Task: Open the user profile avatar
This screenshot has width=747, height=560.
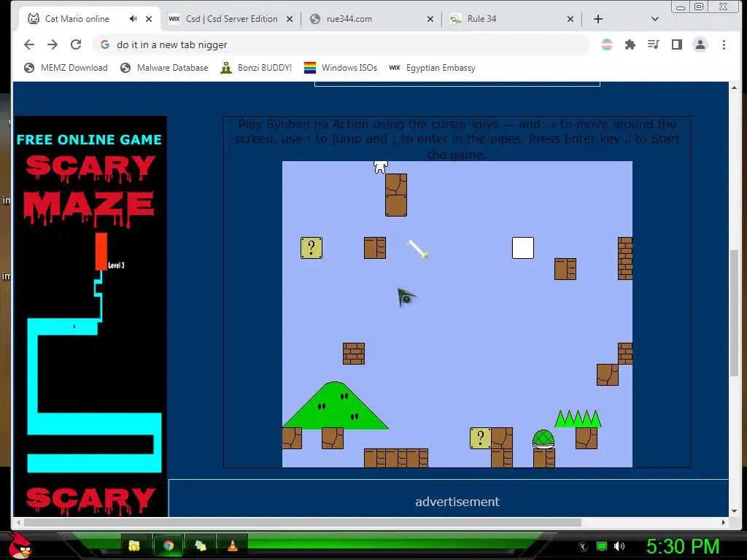Action: click(700, 44)
